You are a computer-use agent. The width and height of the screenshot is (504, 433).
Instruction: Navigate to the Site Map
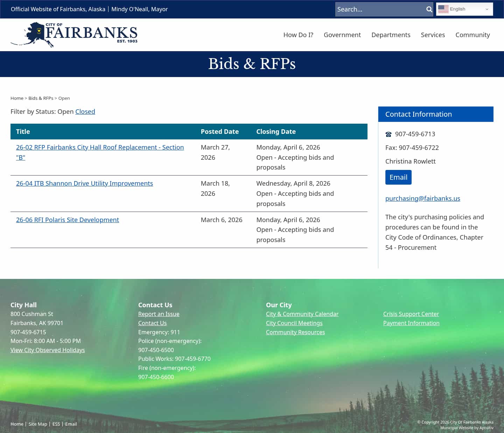[37, 424]
